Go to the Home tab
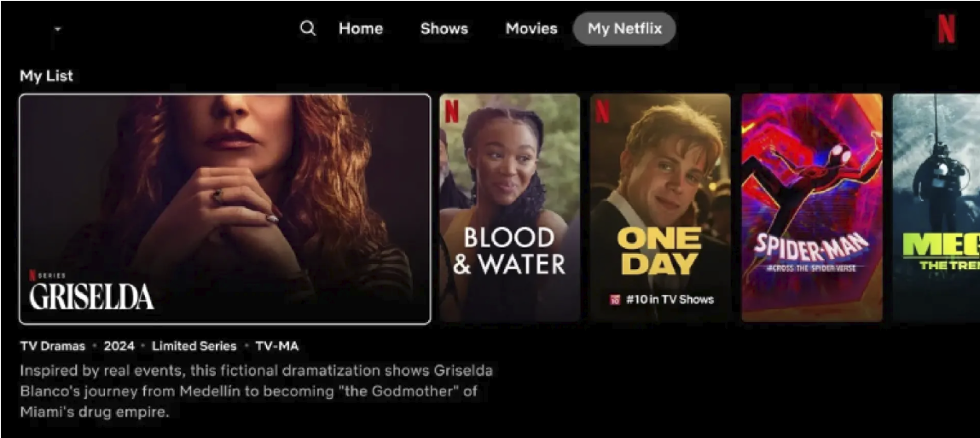This screenshot has height=438, width=980. [x=361, y=29]
